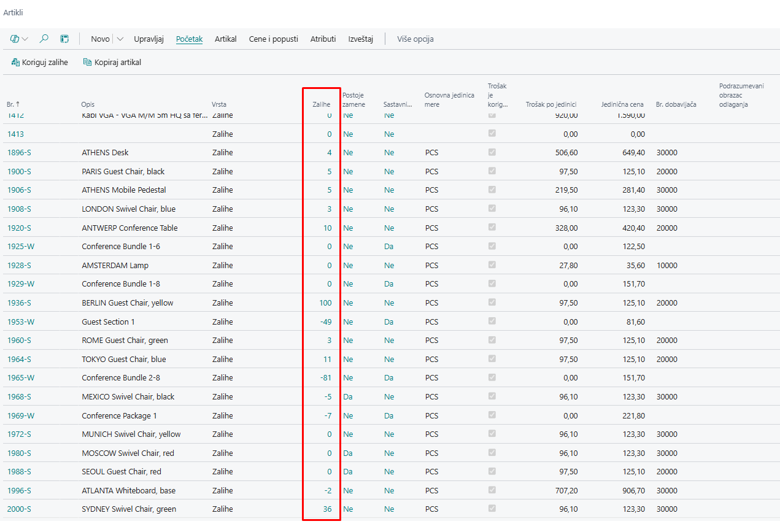
Task: Click the Novo button
Action: 100,39
